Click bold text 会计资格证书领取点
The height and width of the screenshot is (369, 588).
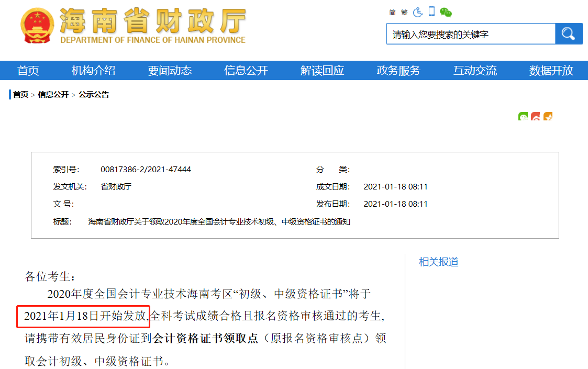[x=205, y=338]
